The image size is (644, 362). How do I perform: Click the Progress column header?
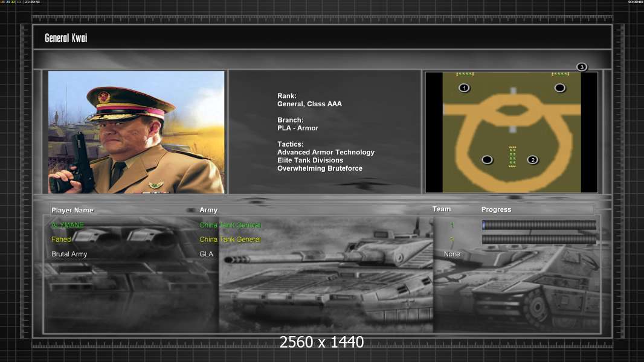click(x=496, y=210)
